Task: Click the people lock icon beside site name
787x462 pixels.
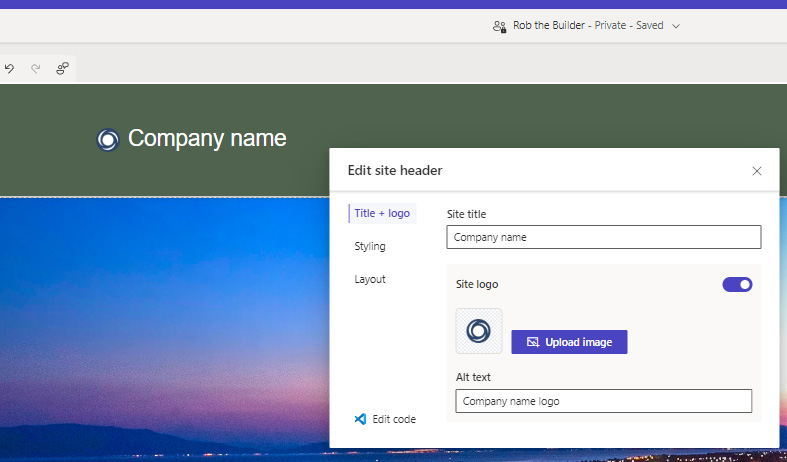Action: pyautogui.click(x=499, y=26)
